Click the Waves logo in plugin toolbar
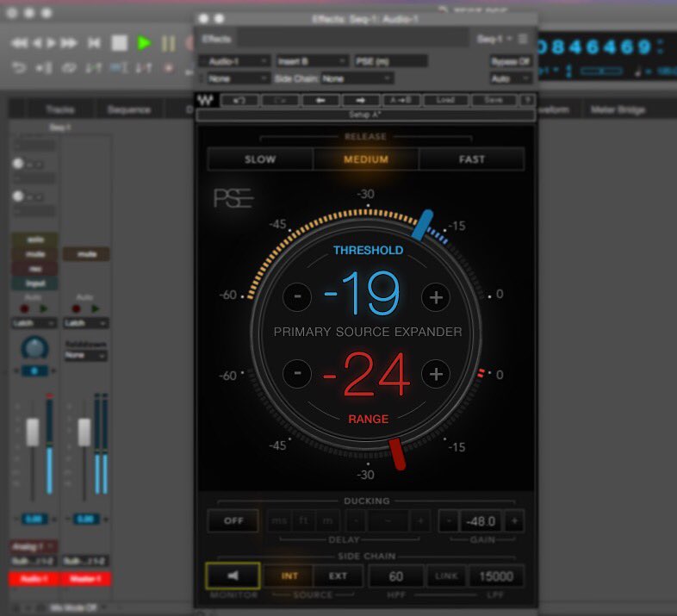 (x=206, y=100)
